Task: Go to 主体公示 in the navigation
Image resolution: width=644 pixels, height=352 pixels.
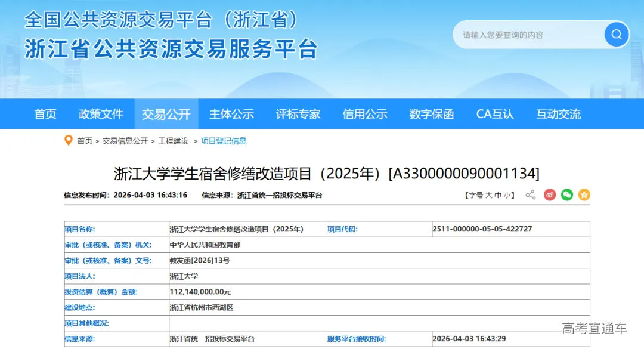Action: [231, 114]
